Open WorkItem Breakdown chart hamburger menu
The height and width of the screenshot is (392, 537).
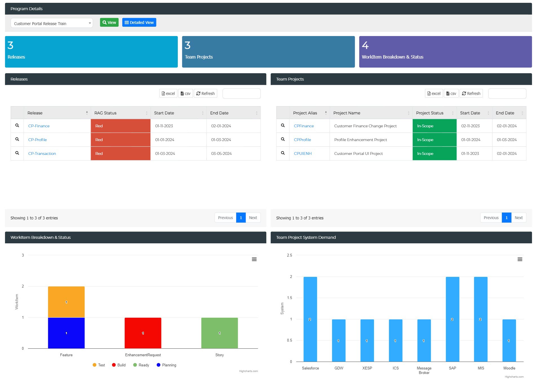coord(254,259)
